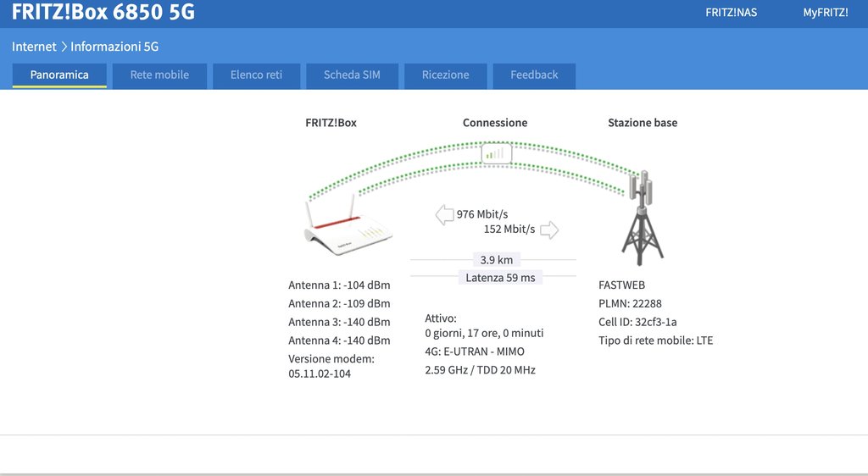Open MyFRITZ! link in header
Image resolution: width=868 pixels, height=476 pixels.
826,12
